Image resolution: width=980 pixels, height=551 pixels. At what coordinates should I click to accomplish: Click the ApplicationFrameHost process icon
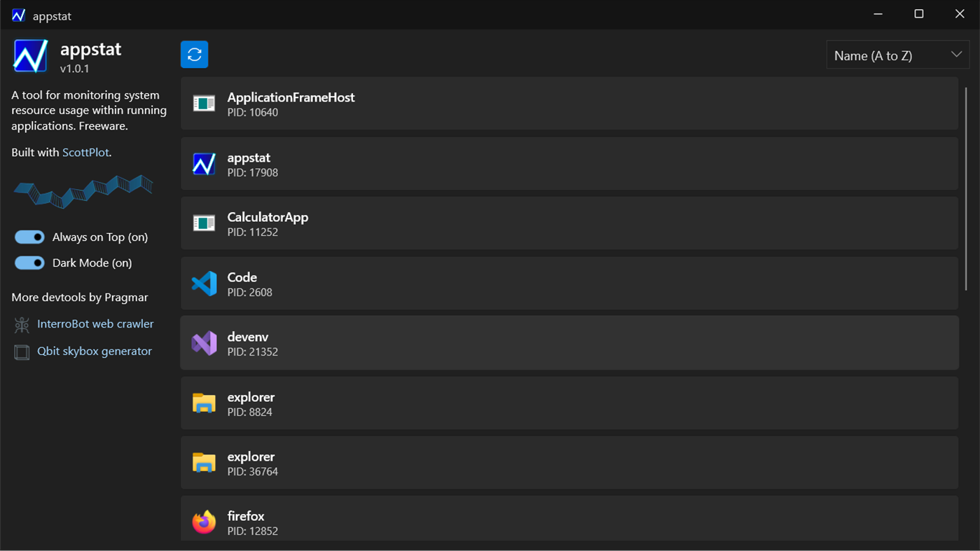[x=204, y=104]
